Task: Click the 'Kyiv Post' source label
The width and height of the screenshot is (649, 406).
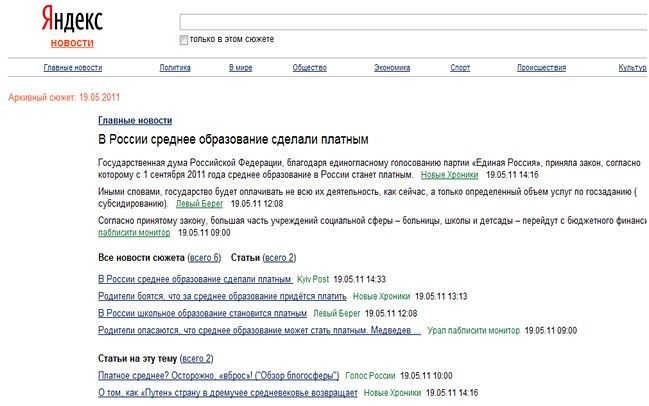Action: (313, 279)
